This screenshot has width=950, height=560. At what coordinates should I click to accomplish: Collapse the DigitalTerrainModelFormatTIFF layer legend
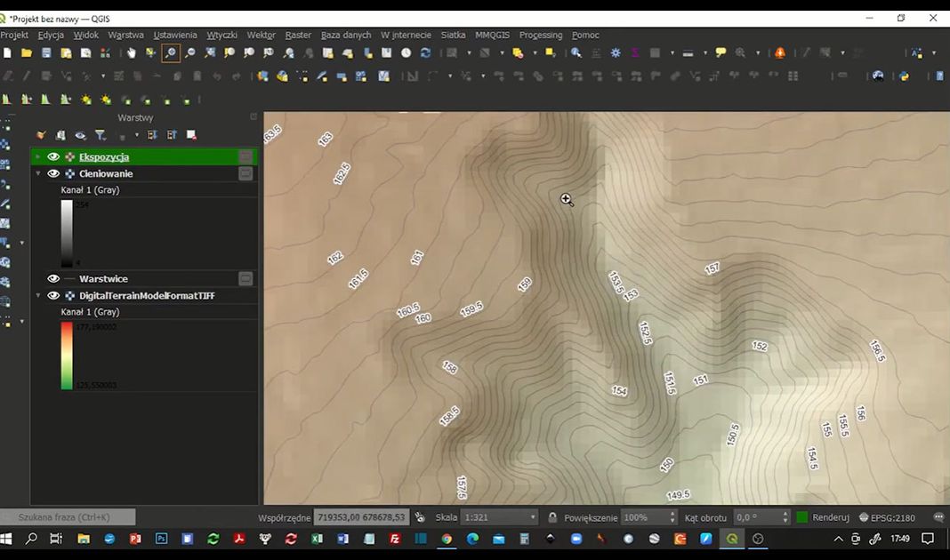click(38, 296)
